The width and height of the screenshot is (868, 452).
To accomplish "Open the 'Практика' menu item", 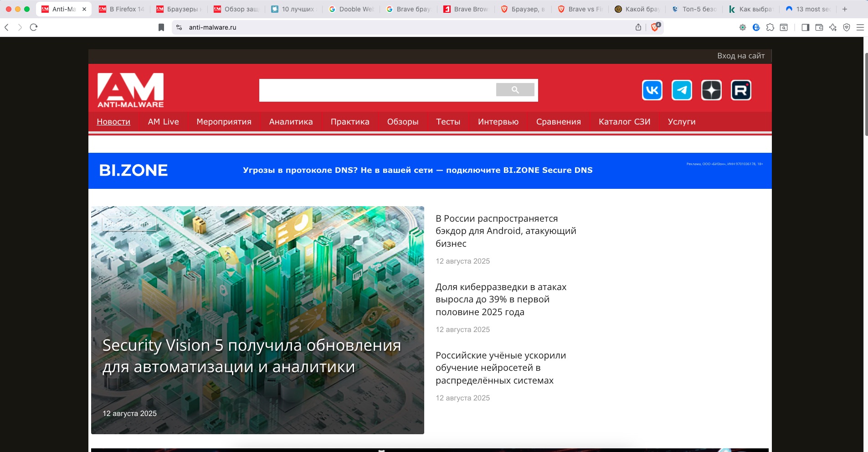I will (350, 122).
